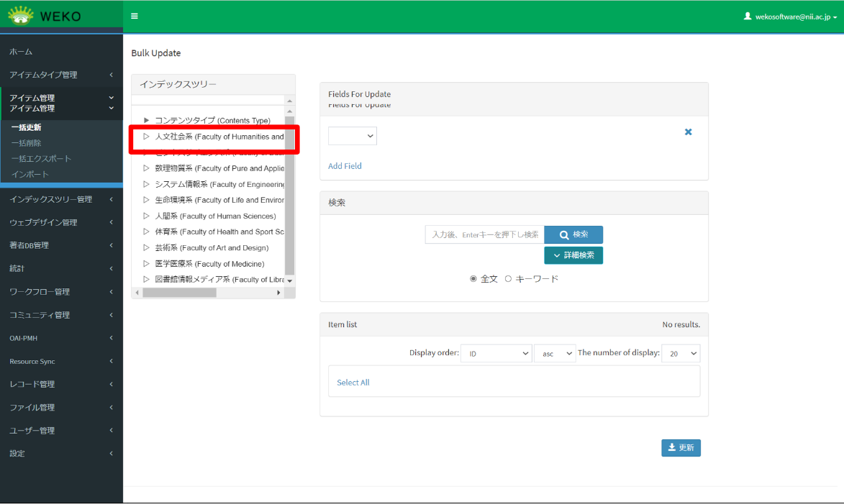The image size is (844, 504).
Task: Click the WEKO logo icon
Action: (x=21, y=15)
